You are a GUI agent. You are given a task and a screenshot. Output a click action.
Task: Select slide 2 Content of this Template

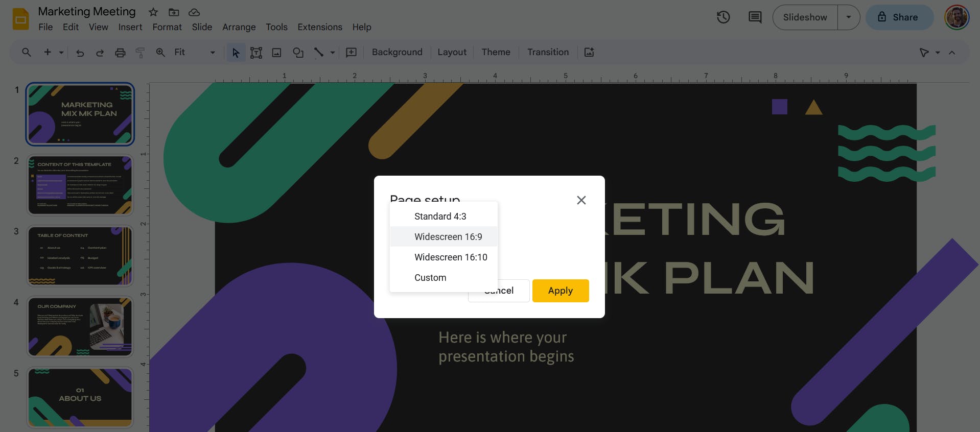80,185
